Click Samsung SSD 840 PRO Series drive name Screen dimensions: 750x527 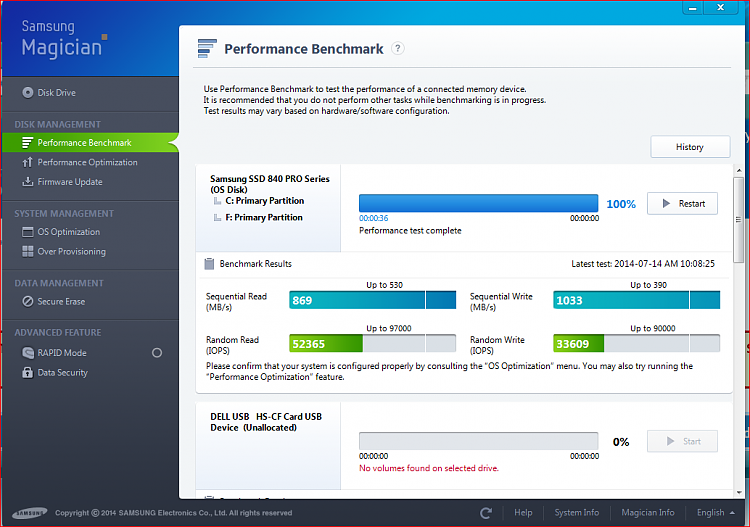[x=270, y=184]
